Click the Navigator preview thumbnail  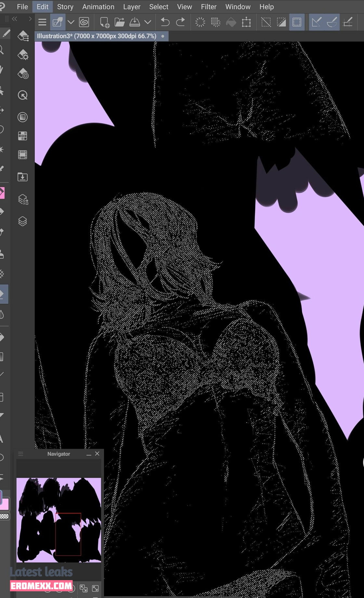coord(59,520)
